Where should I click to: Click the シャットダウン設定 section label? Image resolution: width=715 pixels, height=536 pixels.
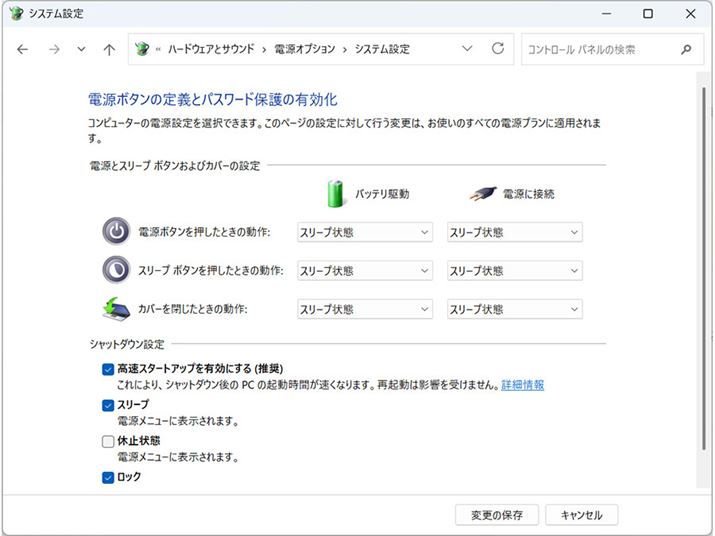click(x=127, y=344)
